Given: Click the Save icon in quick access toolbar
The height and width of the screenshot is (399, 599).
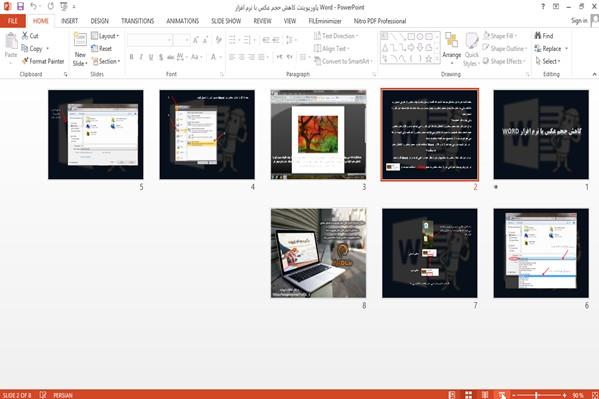Looking at the screenshot, I should tap(20, 6).
